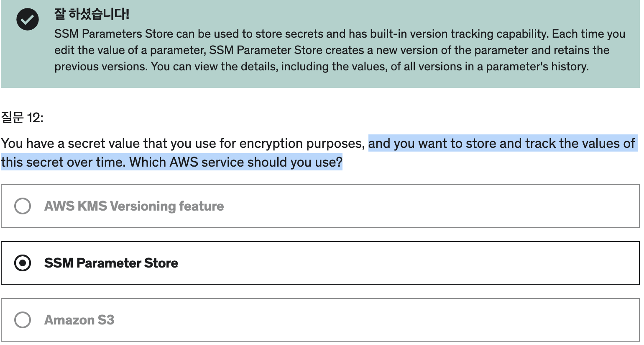Click highlighted 'and you want to store' text
644x345 pixels.
[432, 144]
